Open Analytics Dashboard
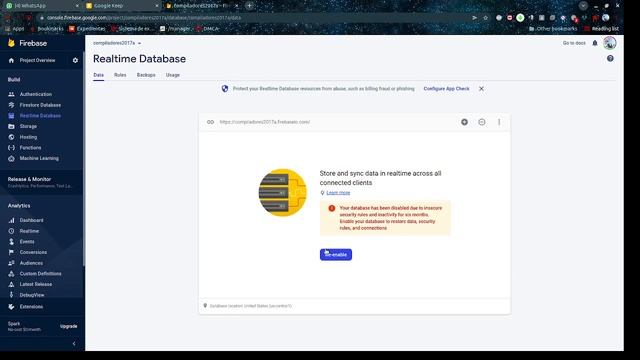 [31, 220]
